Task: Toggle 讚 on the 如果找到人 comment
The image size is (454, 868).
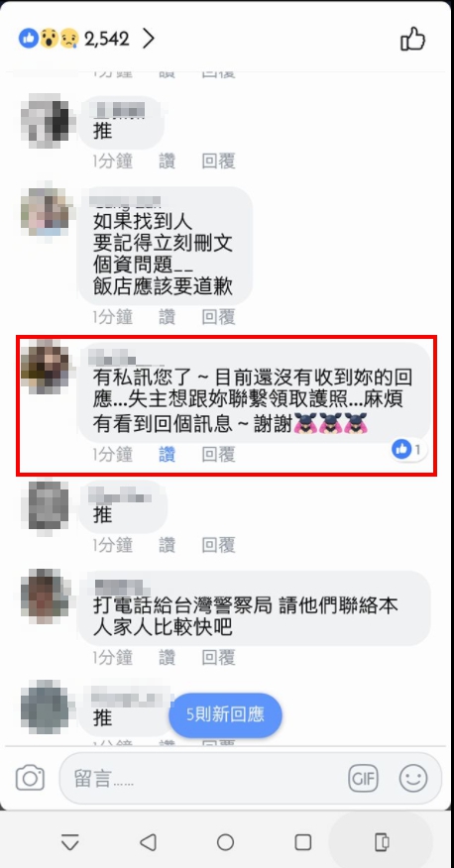Action: point(168,317)
